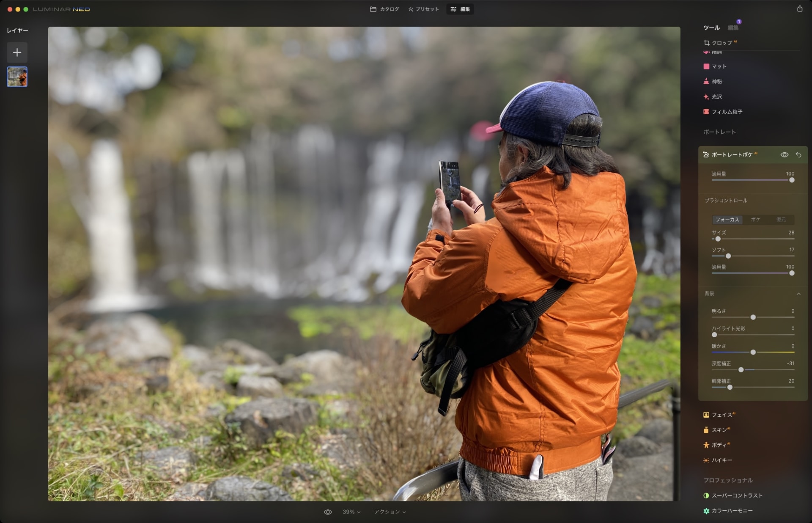Switch to the プリセット presets tab

pos(423,9)
